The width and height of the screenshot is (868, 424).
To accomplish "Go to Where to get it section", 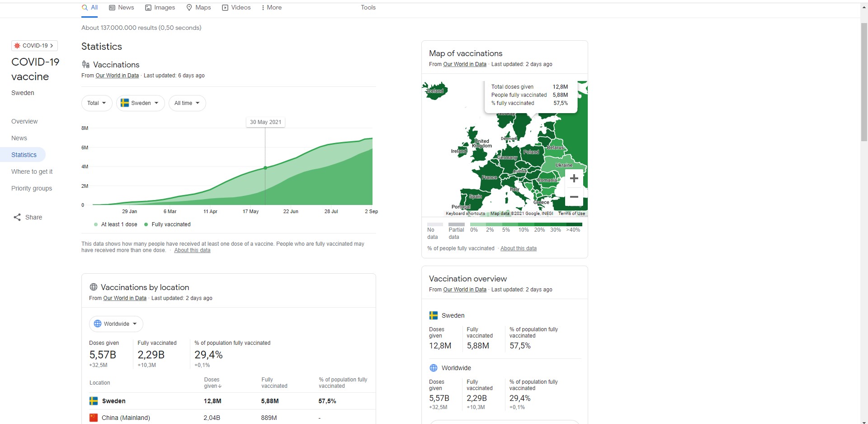I will [32, 172].
